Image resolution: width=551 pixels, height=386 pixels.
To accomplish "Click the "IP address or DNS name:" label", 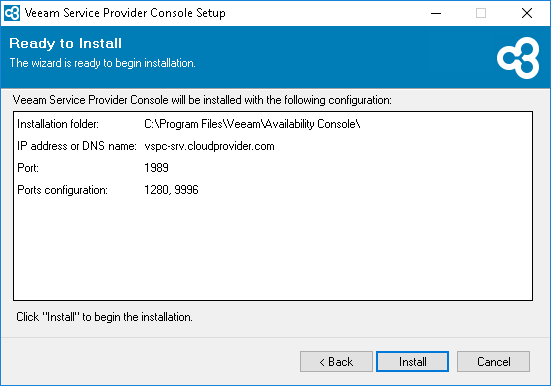I will [77, 146].
